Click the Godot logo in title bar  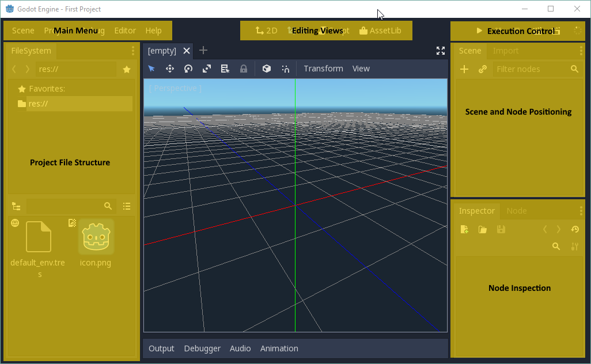(x=9, y=9)
